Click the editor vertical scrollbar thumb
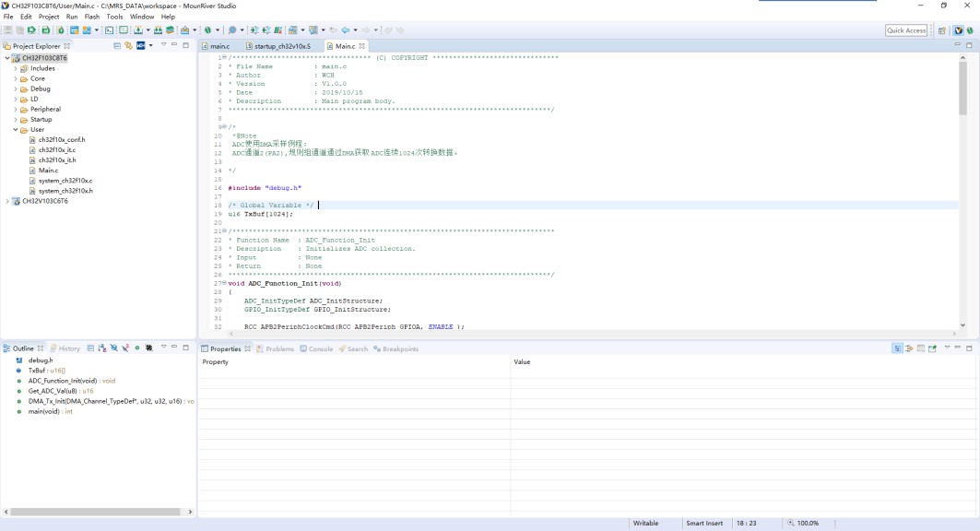 [962, 88]
